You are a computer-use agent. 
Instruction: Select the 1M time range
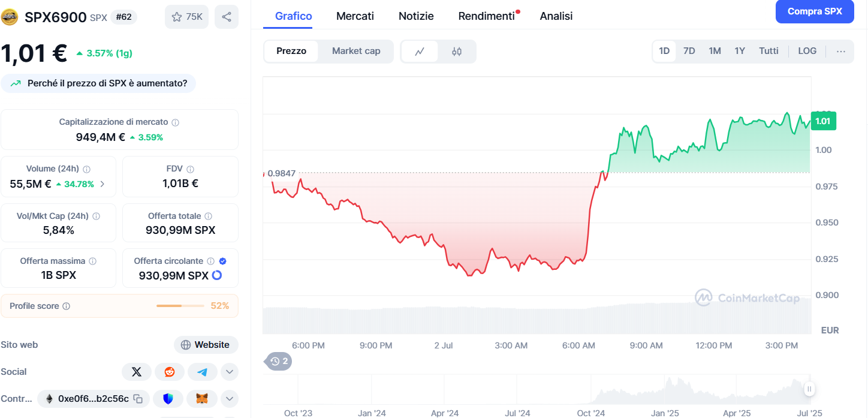point(715,51)
